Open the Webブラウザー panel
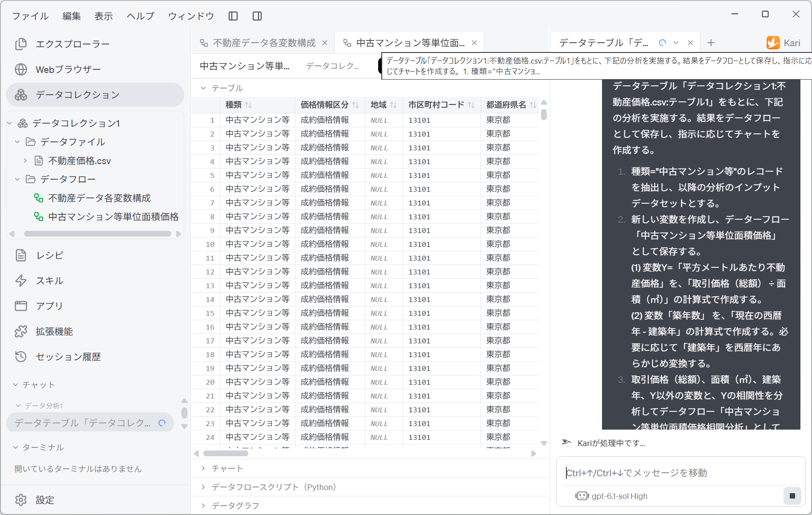This screenshot has width=812, height=515. (x=95, y=69)
